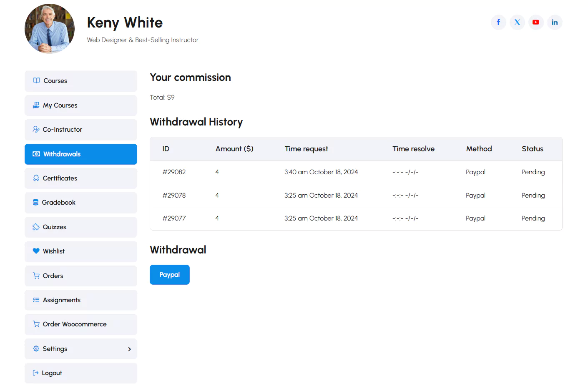Log out via Logout item
The height and width of the screenshot is (391, 588).
(81, 373)
